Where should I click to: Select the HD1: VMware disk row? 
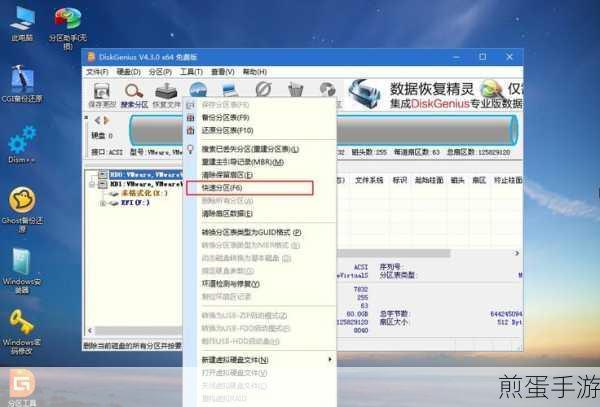tap(145, 184)
